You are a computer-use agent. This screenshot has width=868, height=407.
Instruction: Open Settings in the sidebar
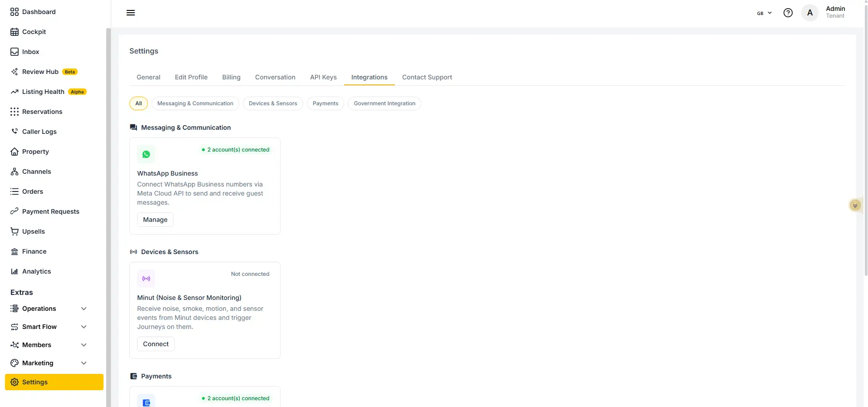point(54,382)
